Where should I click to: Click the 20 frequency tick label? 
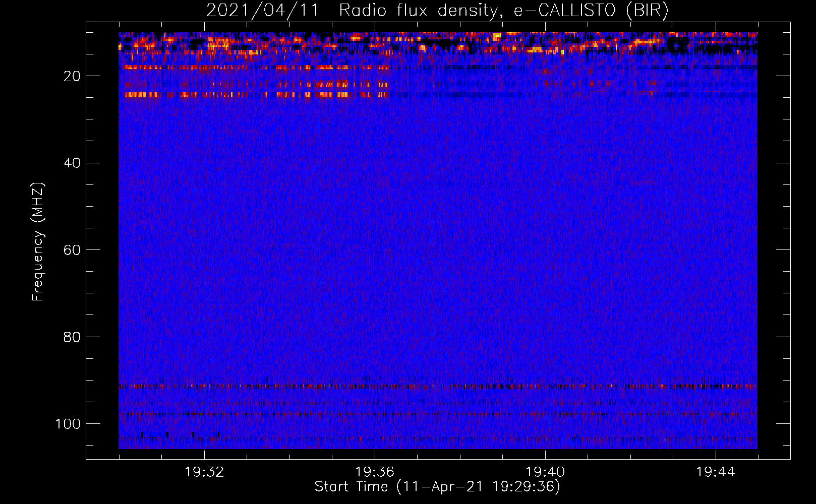[x=72, y=76]
